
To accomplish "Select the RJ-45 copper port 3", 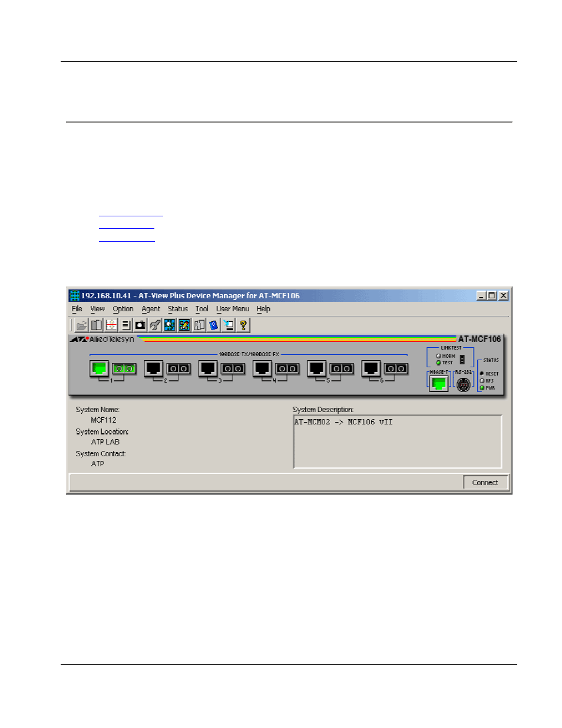I will [207, 368].
